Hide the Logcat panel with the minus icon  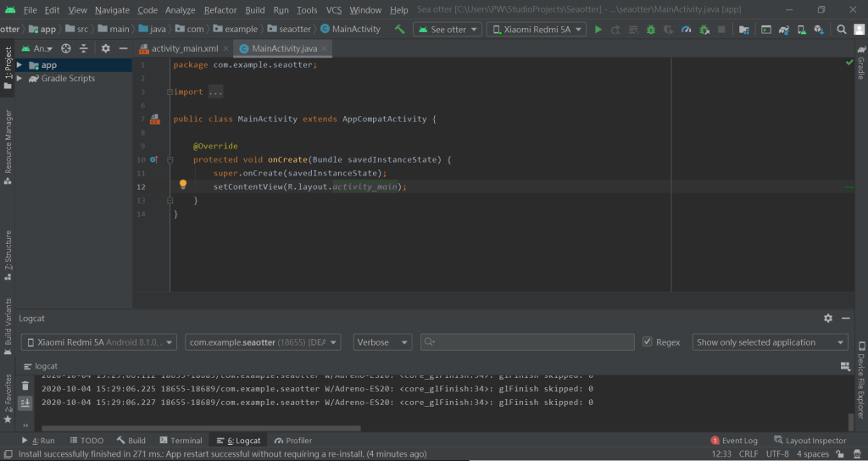(846, 319)
